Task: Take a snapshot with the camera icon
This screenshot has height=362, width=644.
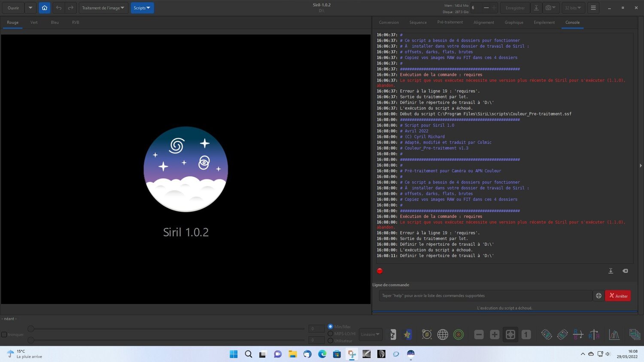Action: coord(550,8)
